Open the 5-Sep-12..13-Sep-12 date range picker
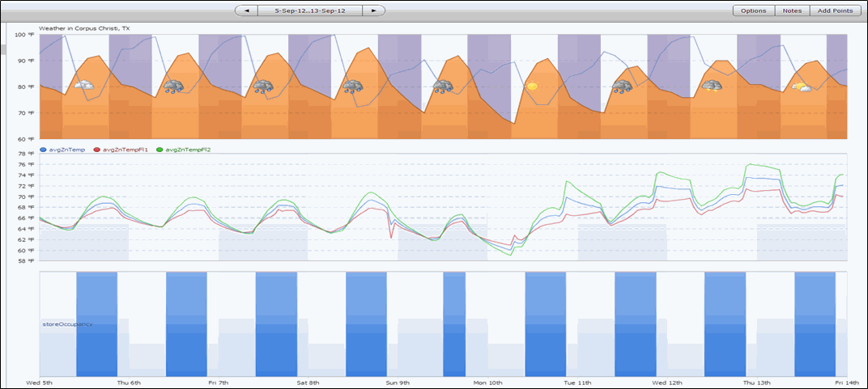This screenshot has height=389, width=868. 309,11
